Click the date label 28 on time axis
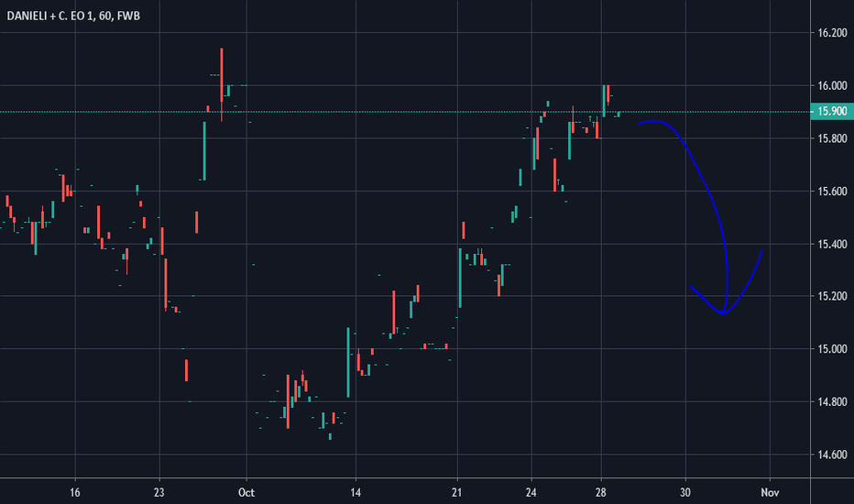854x504 pixels. click(601, 493)
